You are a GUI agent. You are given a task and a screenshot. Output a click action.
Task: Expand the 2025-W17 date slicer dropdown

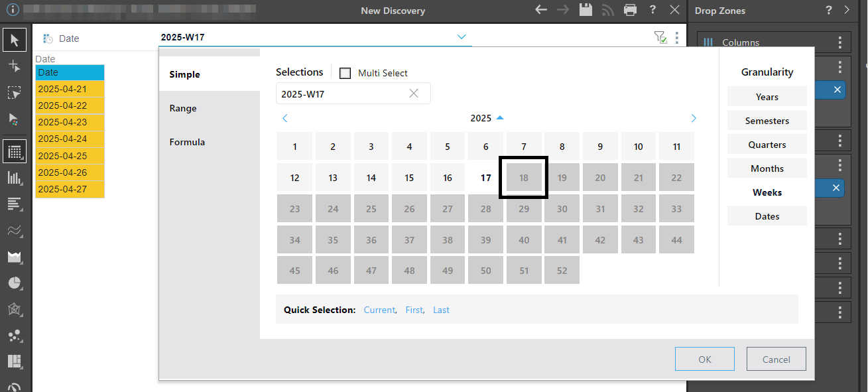coord(462,37)
